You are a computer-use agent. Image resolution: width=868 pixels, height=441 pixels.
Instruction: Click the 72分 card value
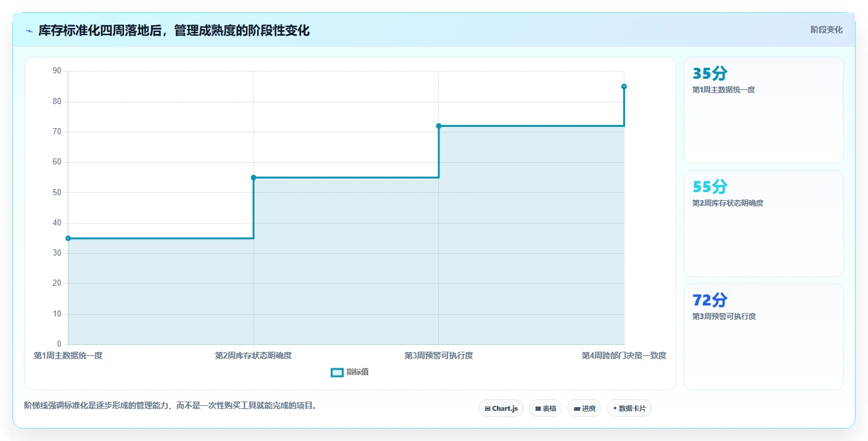tap(710, 300)
